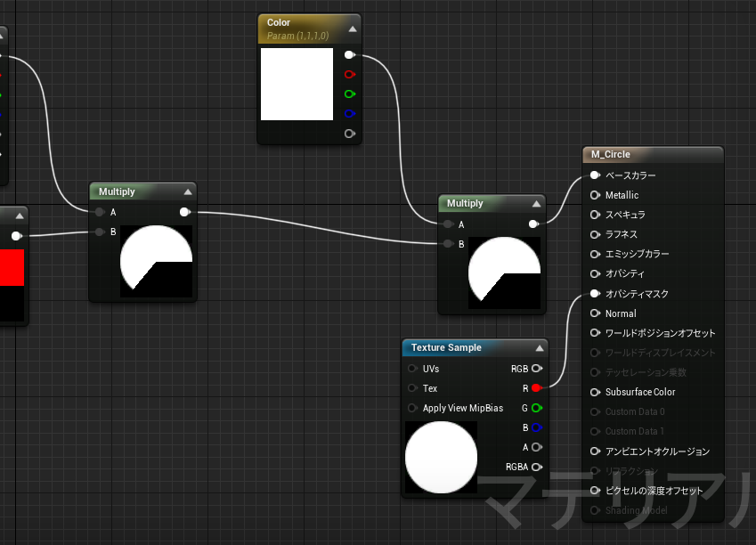Click Texture Sample blue B output pin
This screenshot has width=756, height=545.
[537, 427]
